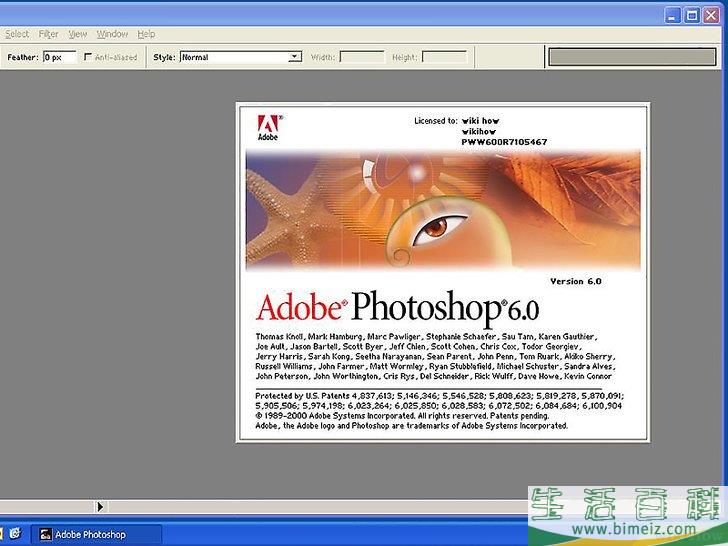
Task: Click the Width input field
Action: point(362,57)
